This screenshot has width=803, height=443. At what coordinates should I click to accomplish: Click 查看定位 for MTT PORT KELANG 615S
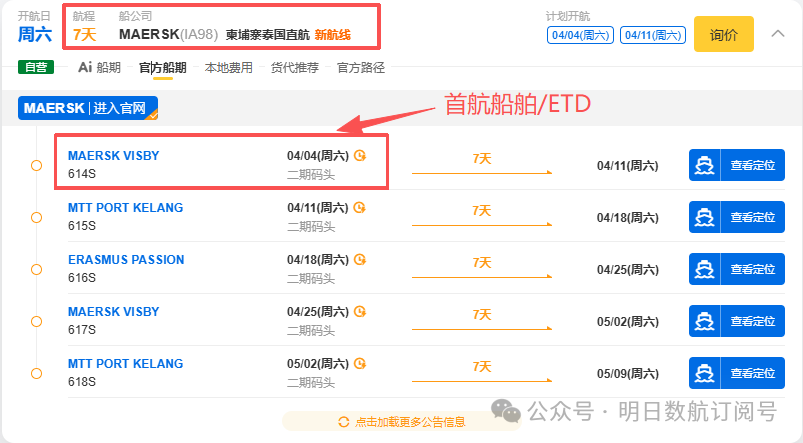[737, 217]
